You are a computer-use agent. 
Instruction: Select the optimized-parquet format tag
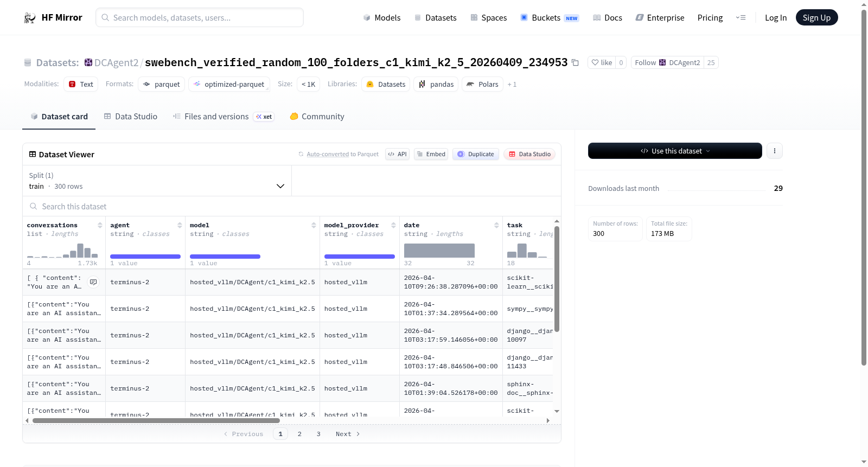[x=229, y=84]
